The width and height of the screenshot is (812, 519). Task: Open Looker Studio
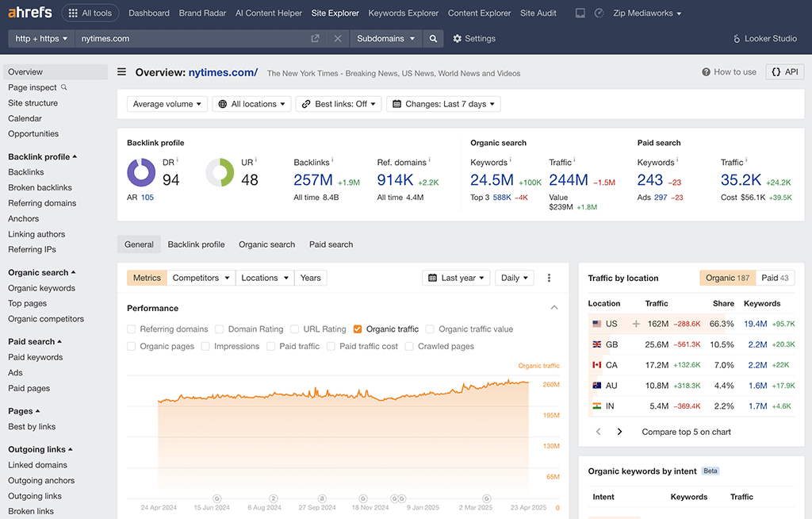click(765, 38)
